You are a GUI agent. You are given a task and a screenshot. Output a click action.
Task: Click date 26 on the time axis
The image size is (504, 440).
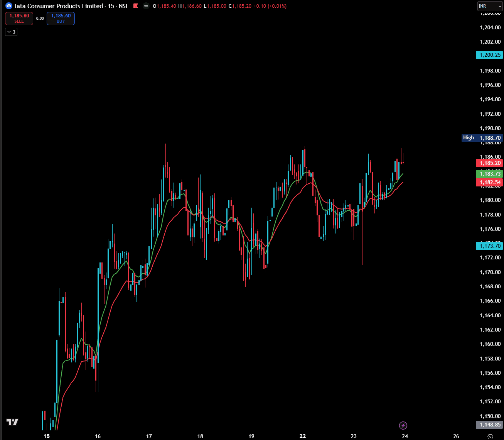point(456,436)
